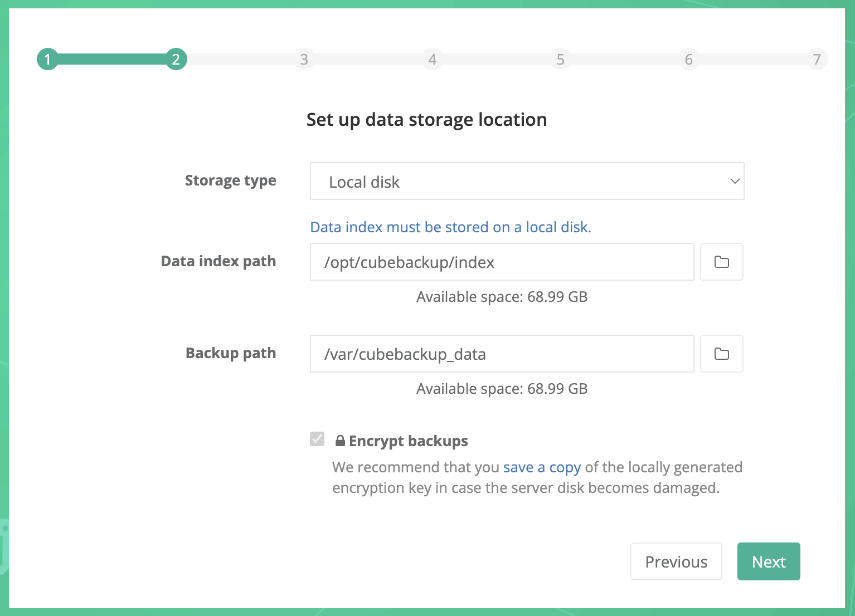Select step 6 on the wizard stepper

point(688,58)
